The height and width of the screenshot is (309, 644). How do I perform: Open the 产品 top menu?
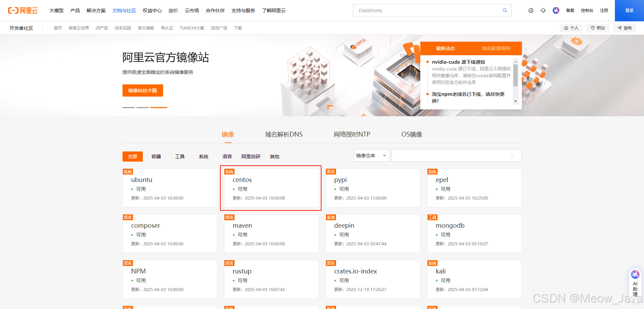tap(75, 11)
